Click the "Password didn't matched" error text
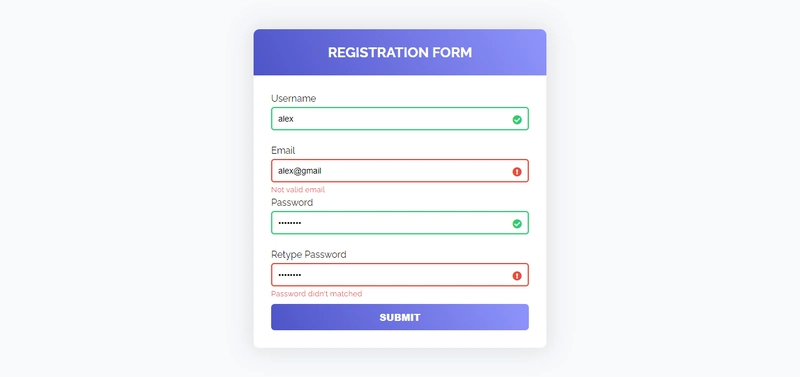800x377 pixels. (316, 294)
